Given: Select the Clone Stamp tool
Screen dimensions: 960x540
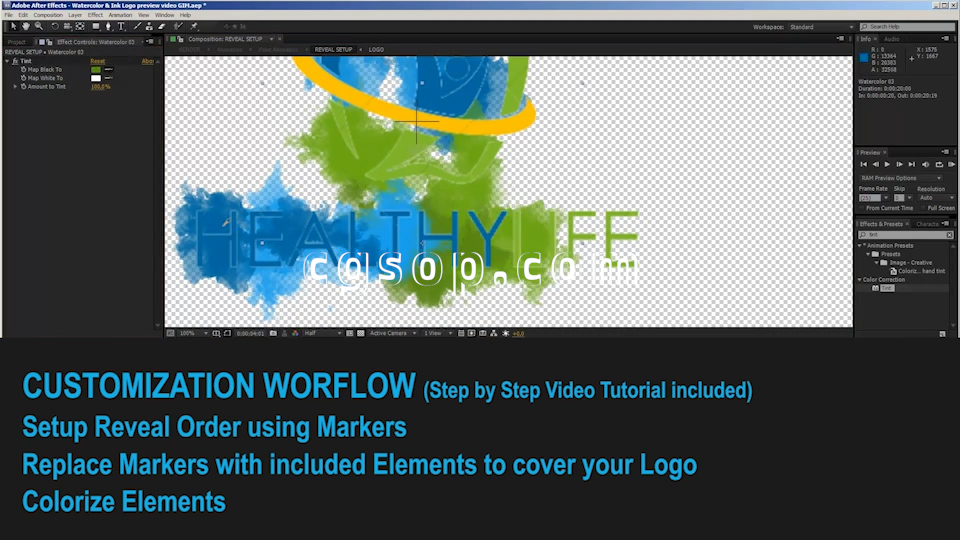Looking at the screenshot, I should tap(149, 26).
